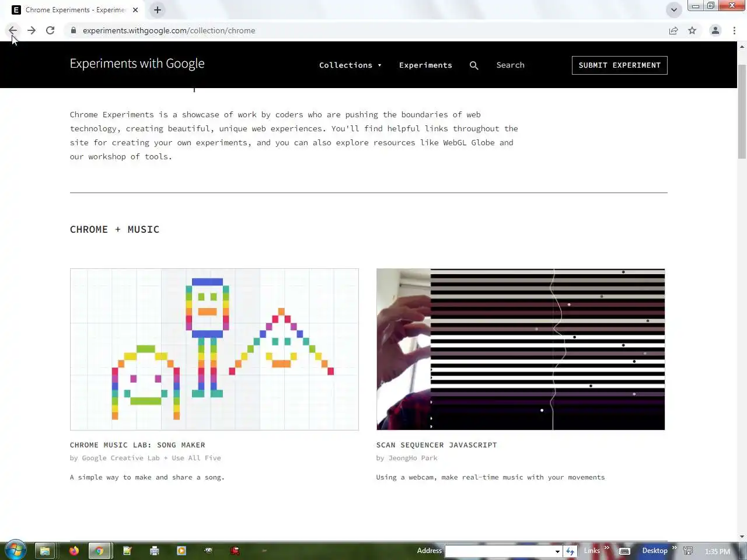Viewport: 747px width, 560px height.
Task: Expand the Collections menu
Action: point(350,65)
